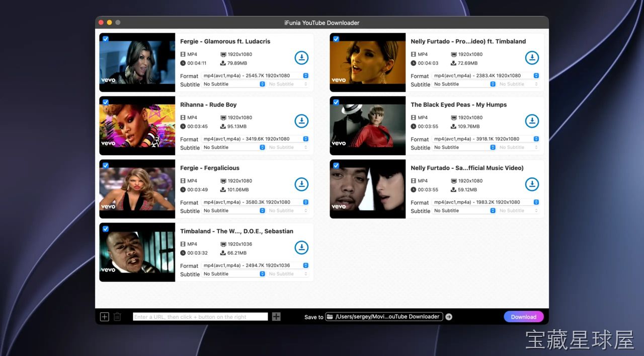Image resolution: width=644 pixels, height=356 pixels.
Task: Uncheck The Black Eyed Peas My Humps checkbox
Action: click(x=336, y=102)
